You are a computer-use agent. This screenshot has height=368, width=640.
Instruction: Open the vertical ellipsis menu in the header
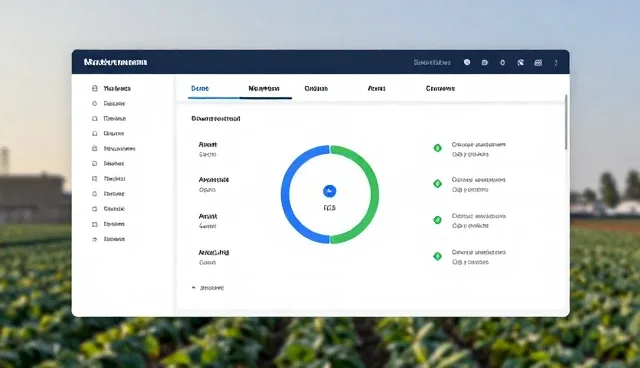click(x=556, y=63)
